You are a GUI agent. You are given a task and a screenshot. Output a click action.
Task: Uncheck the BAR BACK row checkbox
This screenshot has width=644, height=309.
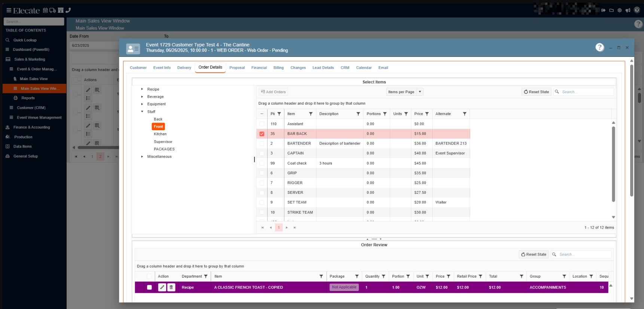point(262,134)
